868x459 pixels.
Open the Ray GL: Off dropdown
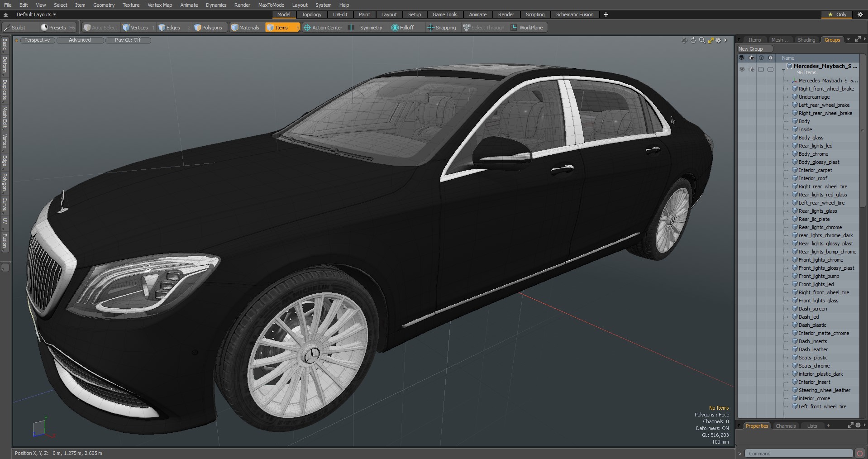(x=128, y=40)
